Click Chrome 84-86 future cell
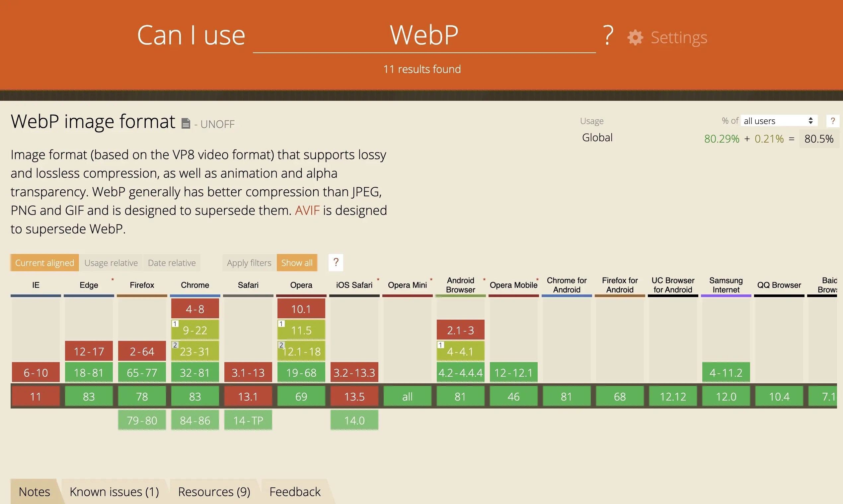This screenshot has width=843, height=504. pyautogui.click(x=195, y=420)
